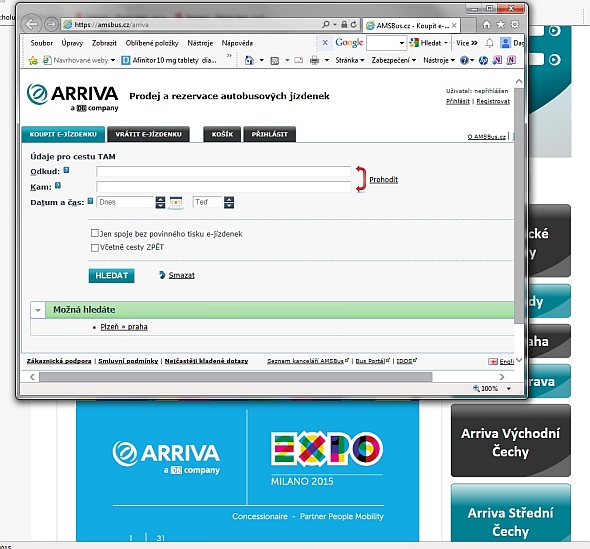The image size is (590, 549).
Task: Click the Add to favorites bar star icon
Action: pyautogui.click(x=33, y=60)
